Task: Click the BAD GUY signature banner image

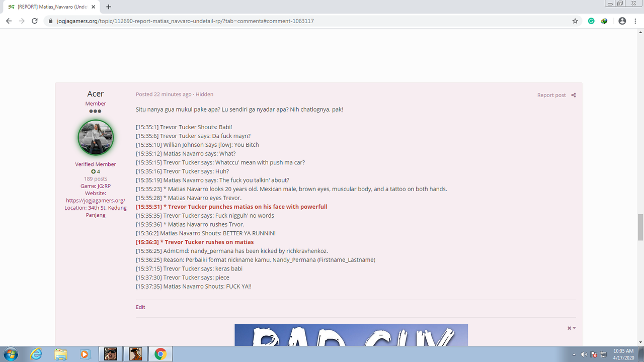Action: point(351,335)
